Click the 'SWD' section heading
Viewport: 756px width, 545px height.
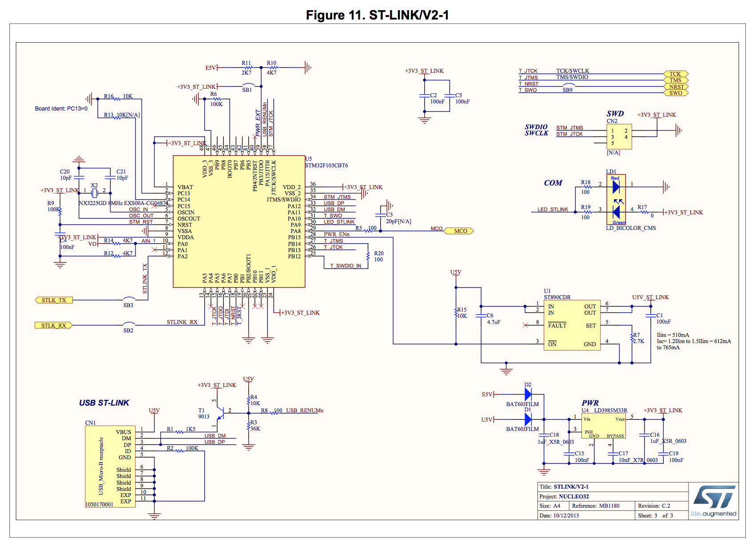[x=615, y=114]
